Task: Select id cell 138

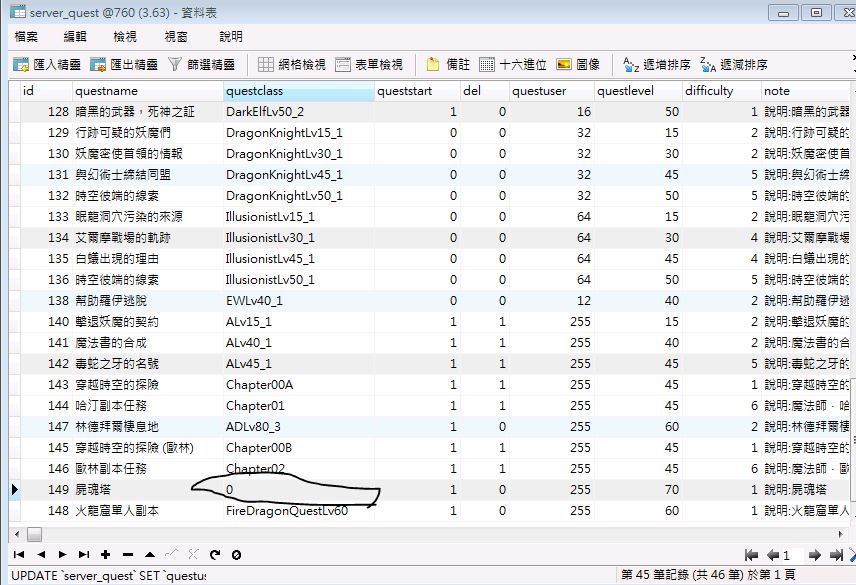Action: pyautogui.click(x=46, y=301)
